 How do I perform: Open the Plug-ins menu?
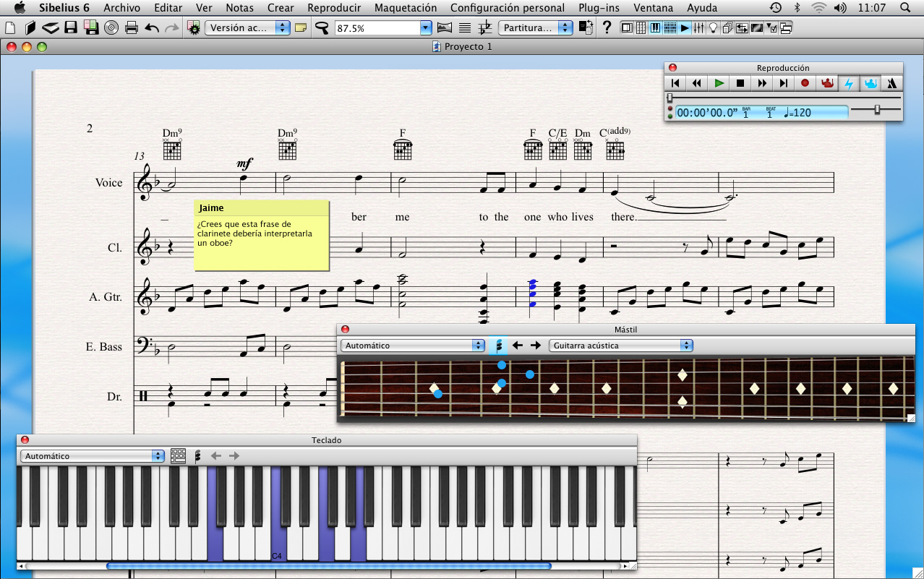(599, 8)
